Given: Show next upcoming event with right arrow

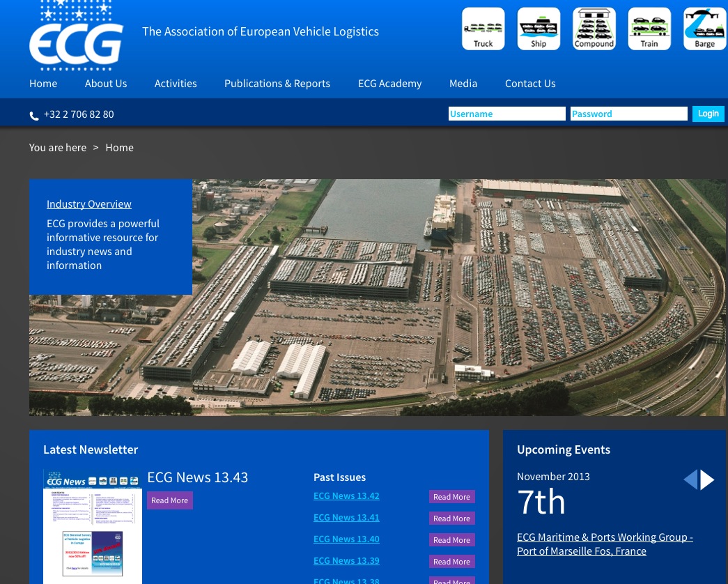Looking at the screenshot, I should tap(708, 479).
